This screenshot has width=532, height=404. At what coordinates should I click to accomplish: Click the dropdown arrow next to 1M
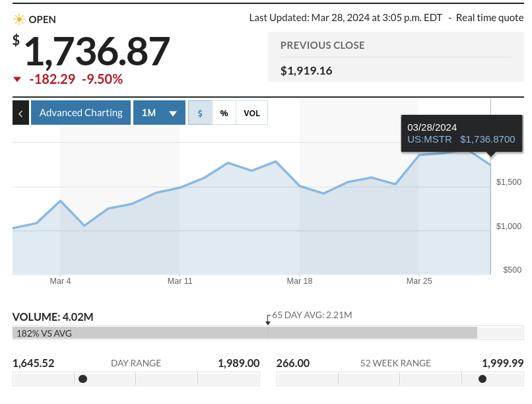[x=173, y=114]
